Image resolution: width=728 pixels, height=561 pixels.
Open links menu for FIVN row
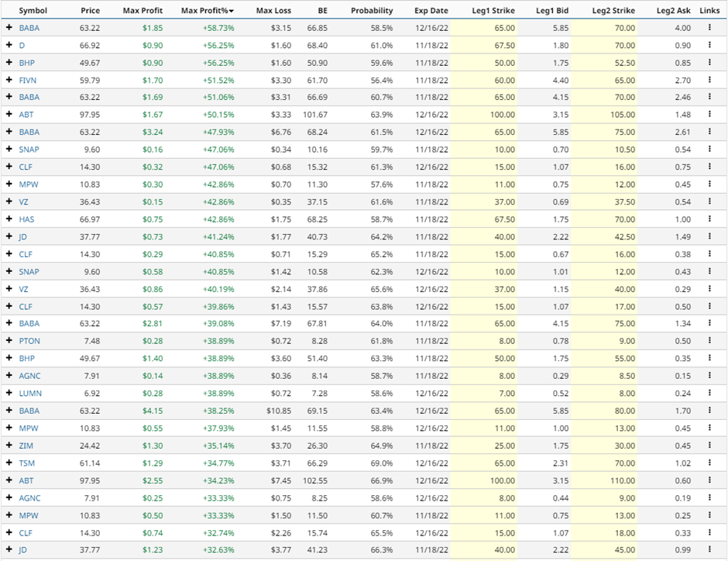coord(709,80)
